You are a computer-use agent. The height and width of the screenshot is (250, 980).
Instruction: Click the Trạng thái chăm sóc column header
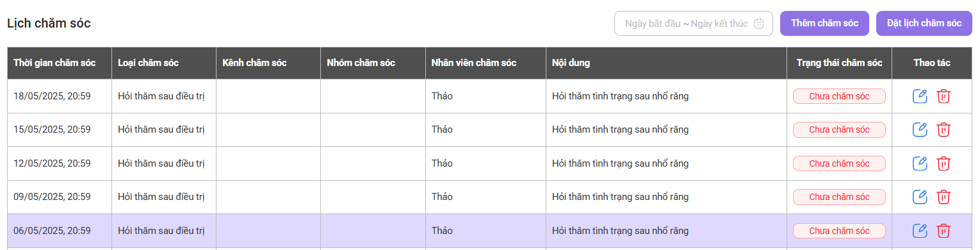coord(839,63)
